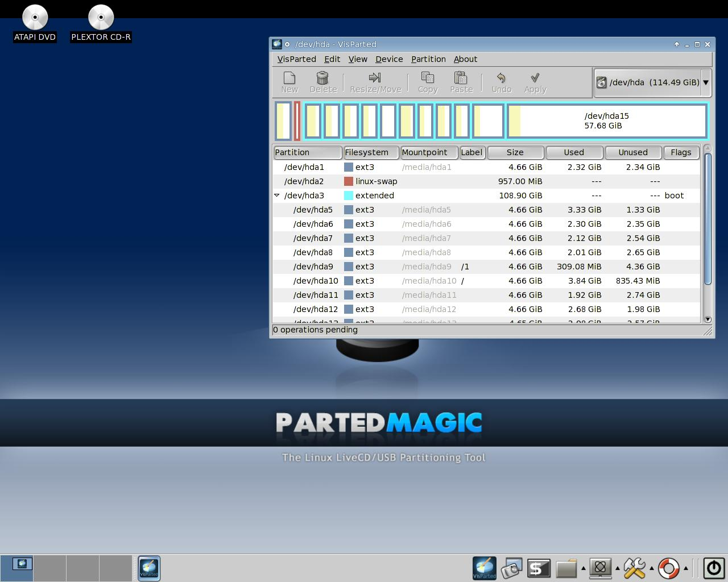Screen dimensions: 728x582
Task: Select the /dev/hda10 row in the partition list
Action: point(486,281)
